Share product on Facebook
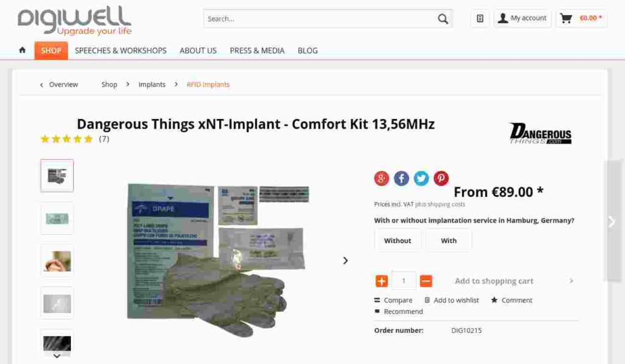This screenshot has height=364, width=625. point(402,179)
